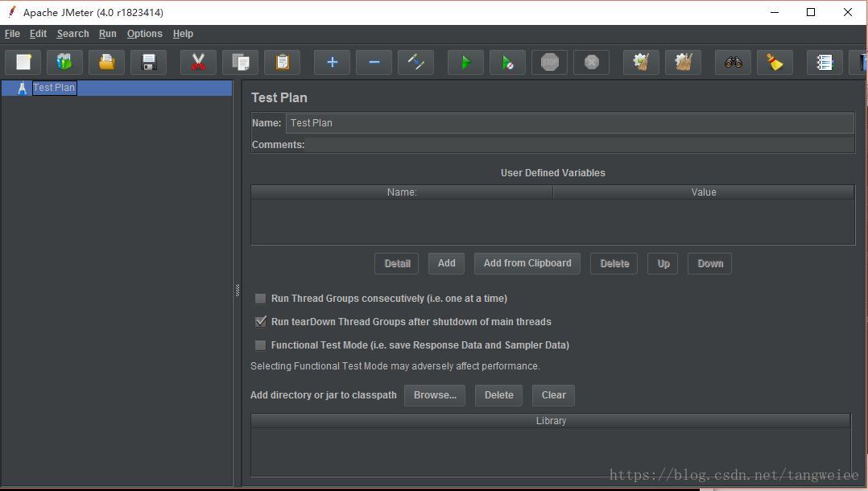Click the Library column header
The image size is (868, 491).
[551, 421]
